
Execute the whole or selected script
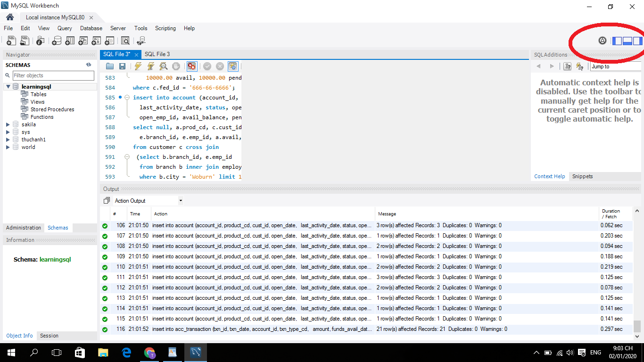click(x=138, y=66)
